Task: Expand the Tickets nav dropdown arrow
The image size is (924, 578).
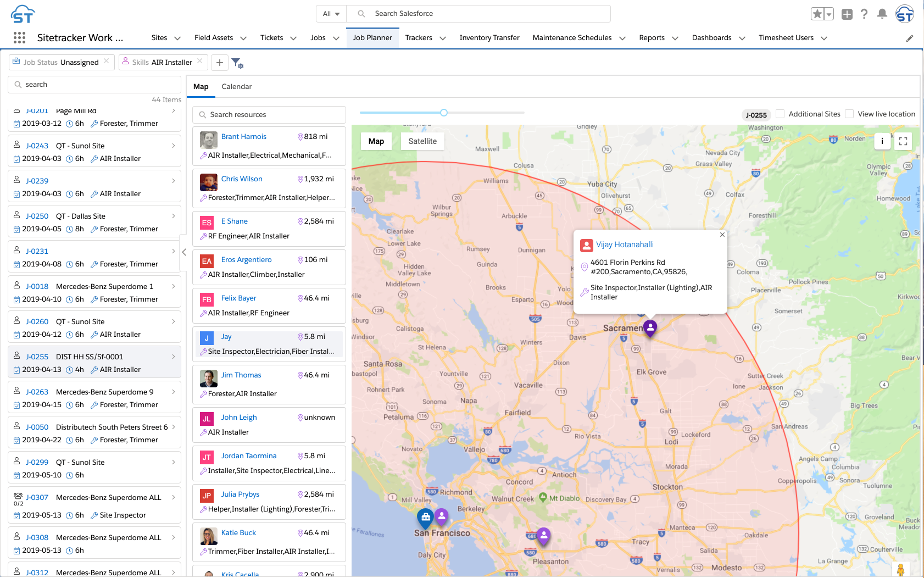Action: pos(293,38)
